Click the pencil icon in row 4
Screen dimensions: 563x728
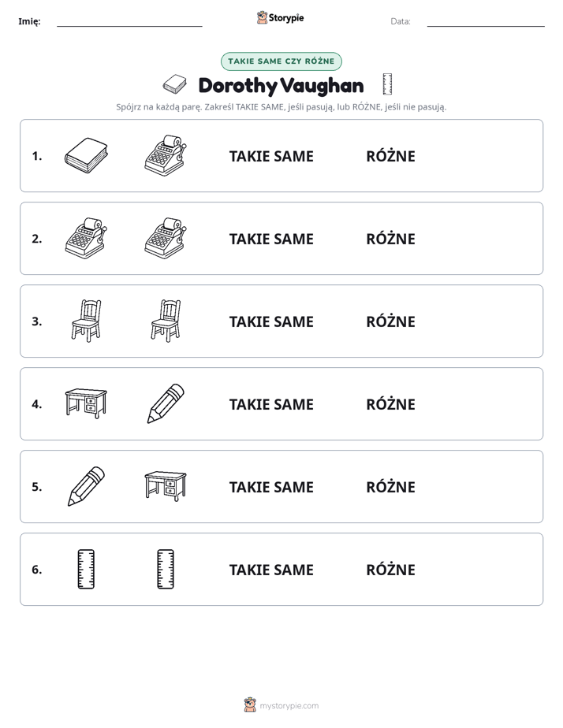166,403
